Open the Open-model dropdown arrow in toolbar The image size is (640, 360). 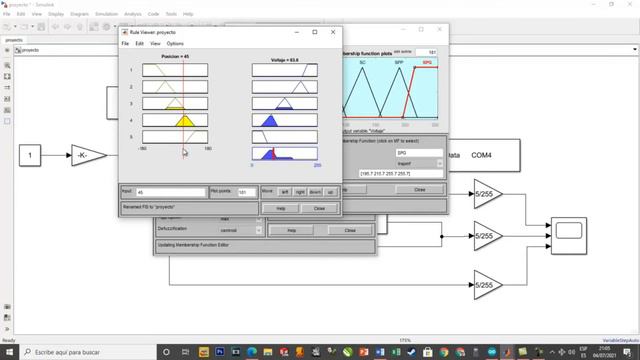click(x=32, y=27)
